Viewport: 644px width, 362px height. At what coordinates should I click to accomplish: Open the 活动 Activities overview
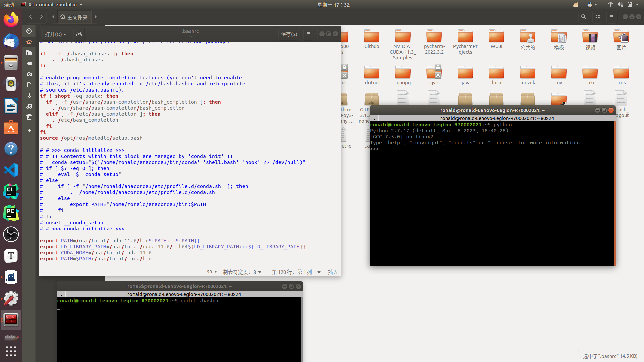click(x=9, y=5)
